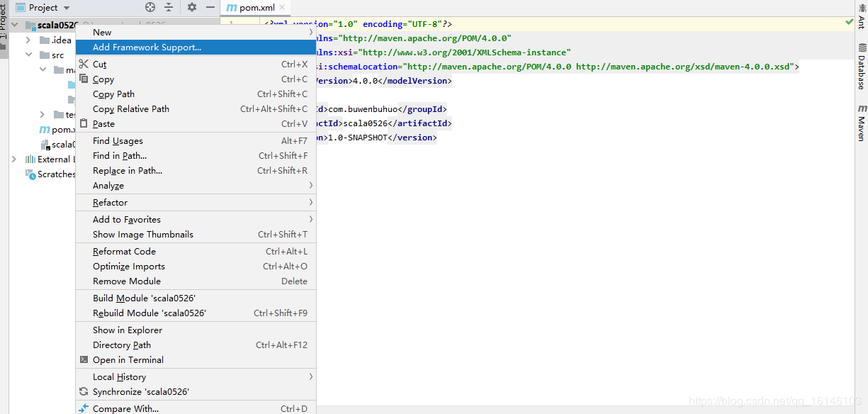868x414 pixels.
Task: Collapse the src folder
Action: (28, 55)
